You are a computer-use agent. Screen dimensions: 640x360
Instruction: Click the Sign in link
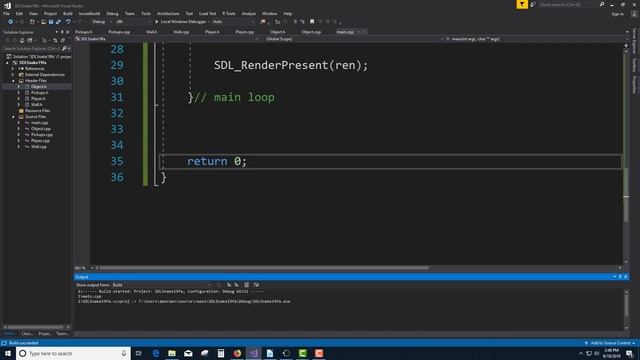click(618, 14)
